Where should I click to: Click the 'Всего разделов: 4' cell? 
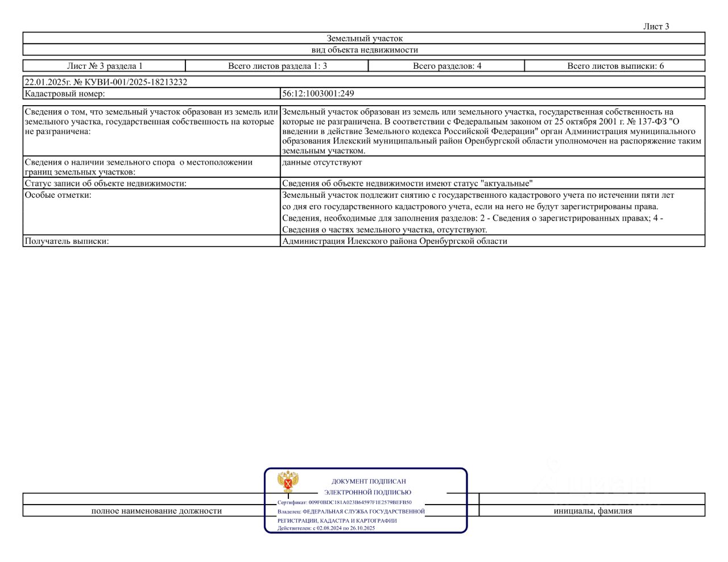coord(446,66)
